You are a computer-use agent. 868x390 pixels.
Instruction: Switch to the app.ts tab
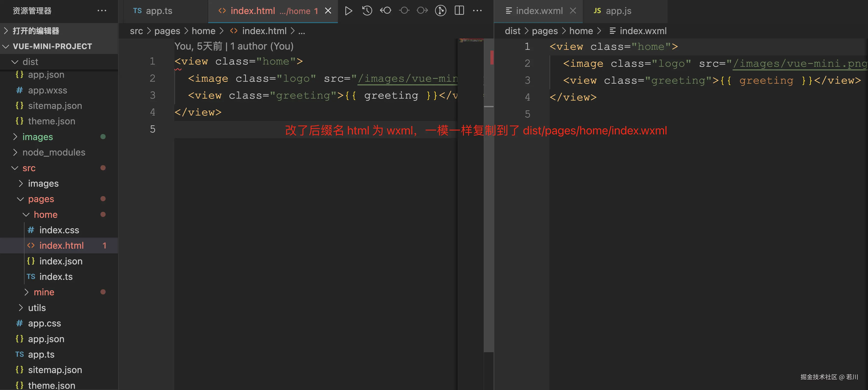[158, 11]
